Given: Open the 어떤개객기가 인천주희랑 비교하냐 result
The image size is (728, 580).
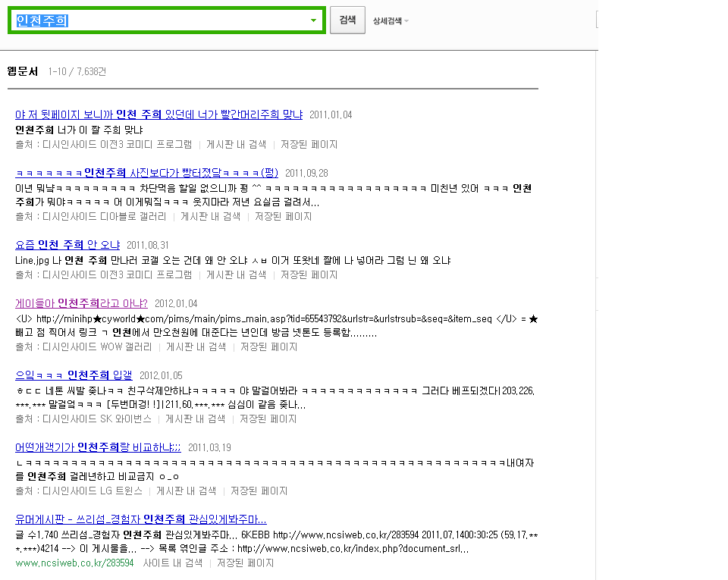Looking at the screenshot, I should tap(98, 447).
